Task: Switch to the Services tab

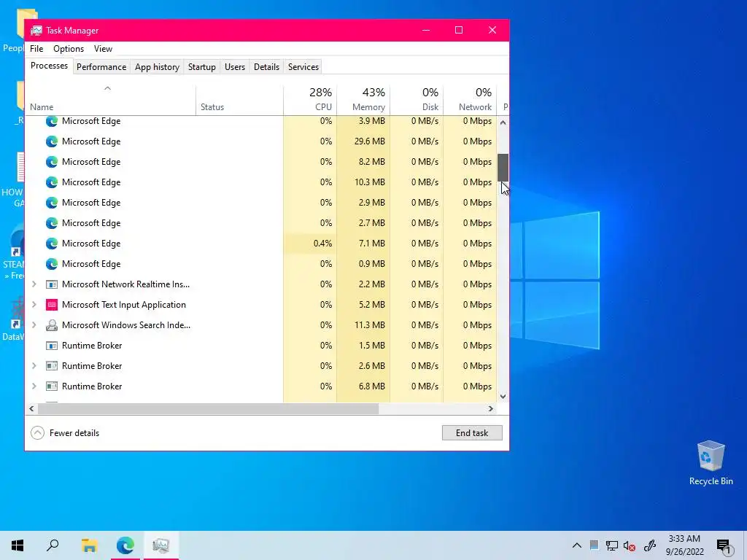Action: tap(303, 67)
